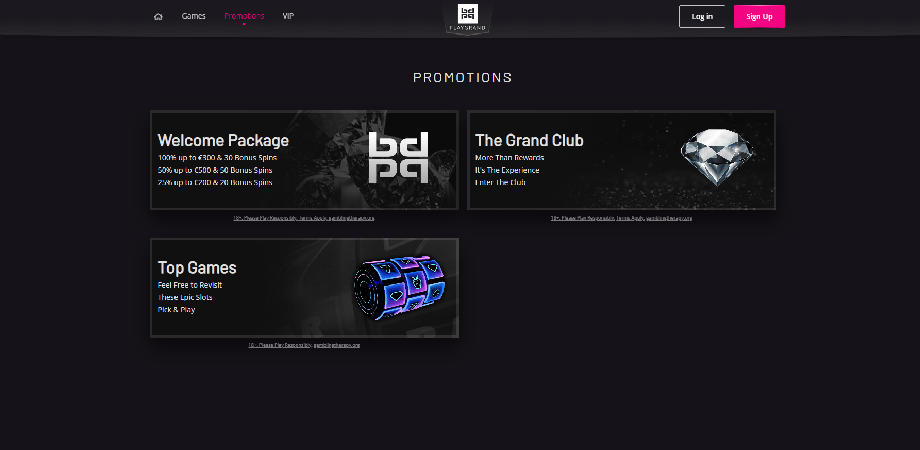Click the diamond image in Grand Club
Image resolution: width=920 pixels, height=450 pixels.
[x=716, y=157]
